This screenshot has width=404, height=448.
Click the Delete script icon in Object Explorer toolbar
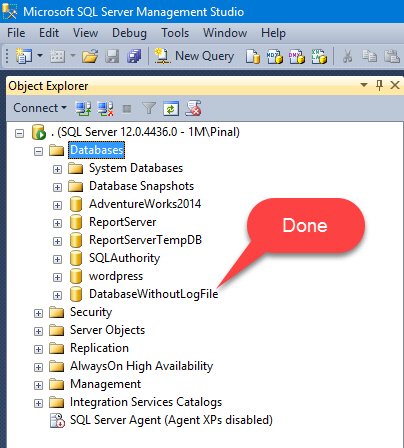click(193, 108)
